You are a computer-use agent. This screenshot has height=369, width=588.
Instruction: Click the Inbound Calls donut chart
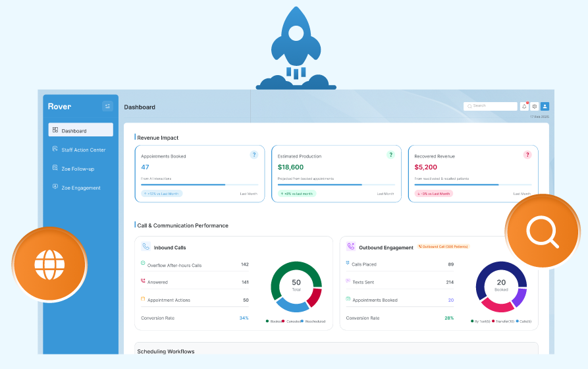coord(296,287)
